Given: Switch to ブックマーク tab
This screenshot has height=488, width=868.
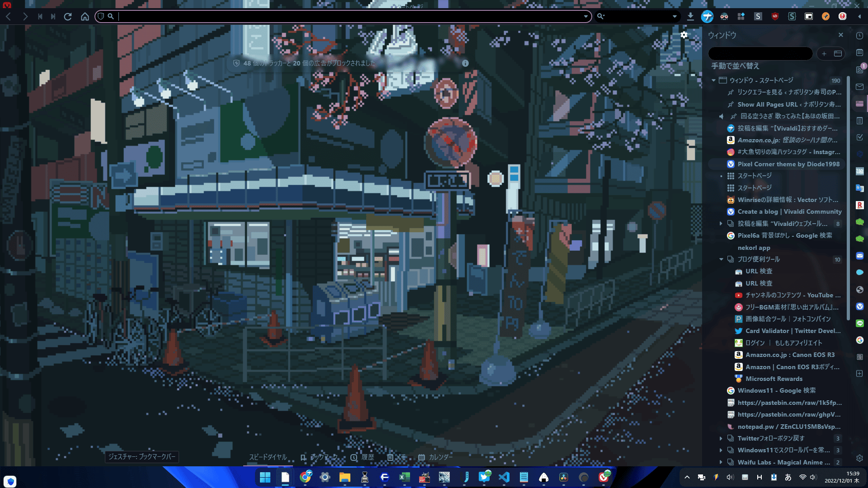Looking at the screenshot, I should pyautogui.click(x=319, y=457).
